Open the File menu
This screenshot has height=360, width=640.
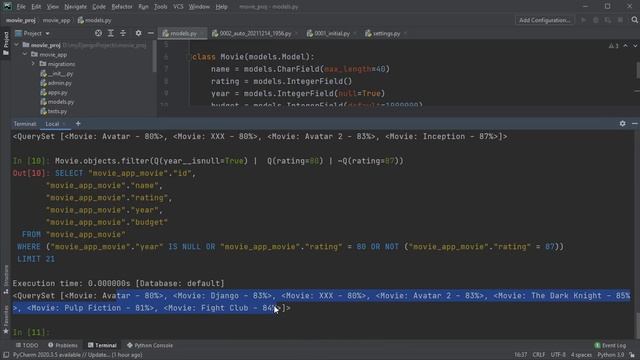pos(21,7)
